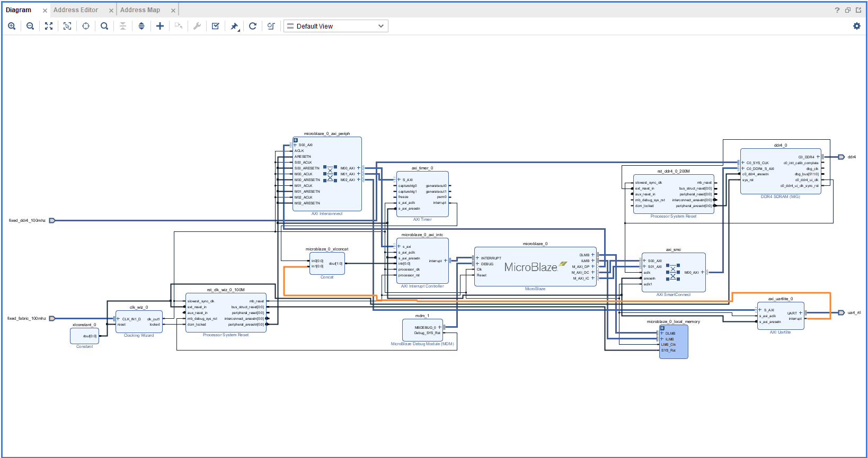The height and width of the screenshot is (458, 868).
Task: Expand the microblaze_0_axi_periph block
Action: [296, 140]
